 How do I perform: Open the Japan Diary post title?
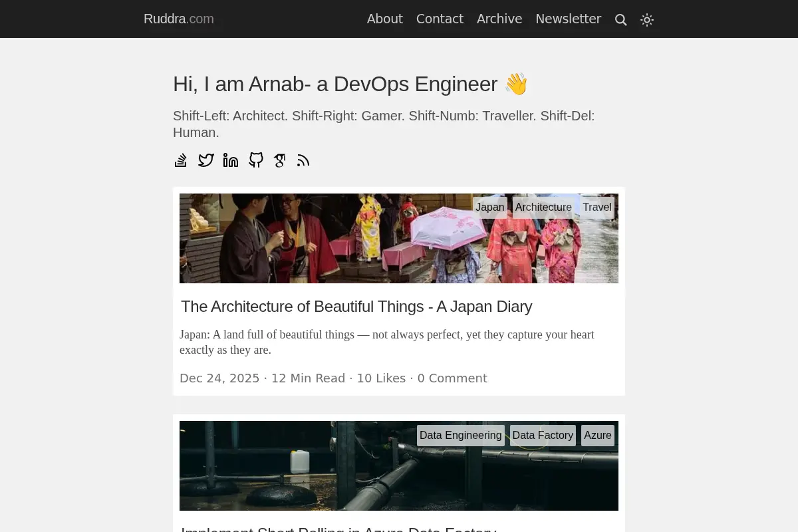(x=356, y=307)
